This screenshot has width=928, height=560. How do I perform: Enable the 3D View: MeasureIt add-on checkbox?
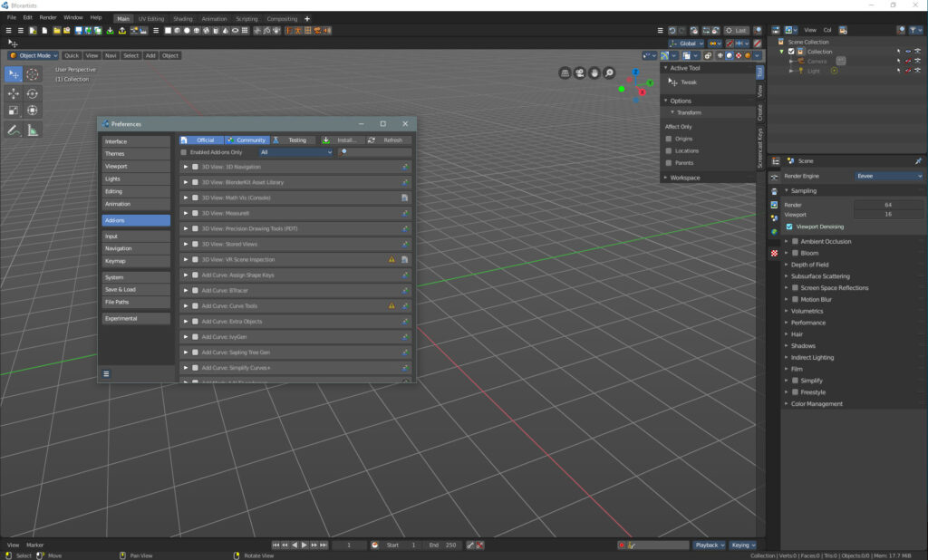pos(195,213)
